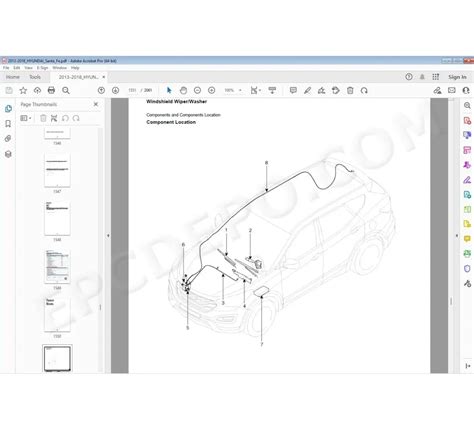Open notifications bell icon
Screen dimensions: 474x430
[422, 77]
